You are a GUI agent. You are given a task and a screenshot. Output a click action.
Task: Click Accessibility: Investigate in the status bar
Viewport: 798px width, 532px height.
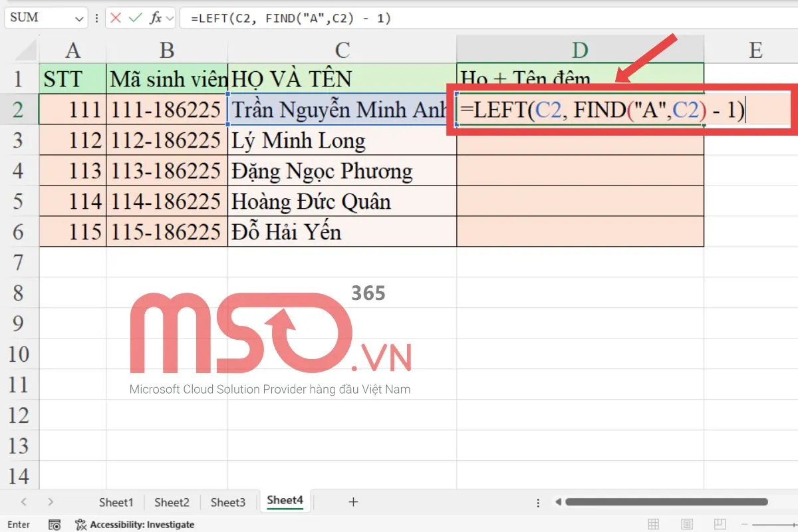click(142, 525)
